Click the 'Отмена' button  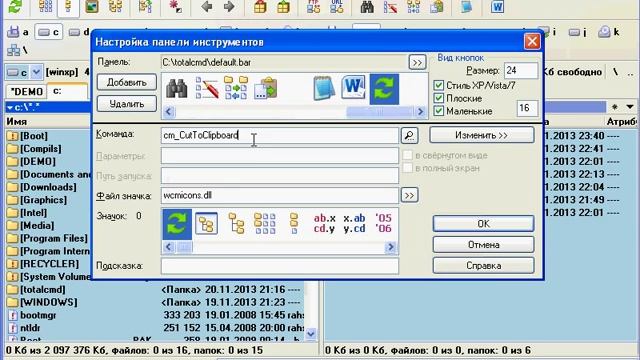(x=483, y=245)
